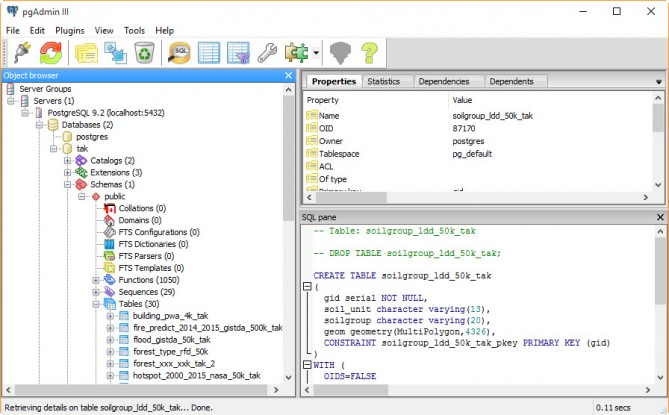This screenshot has width=669, height=415.
Task: Open the properties pane tab-list arrow
Action: coord(659,81)
